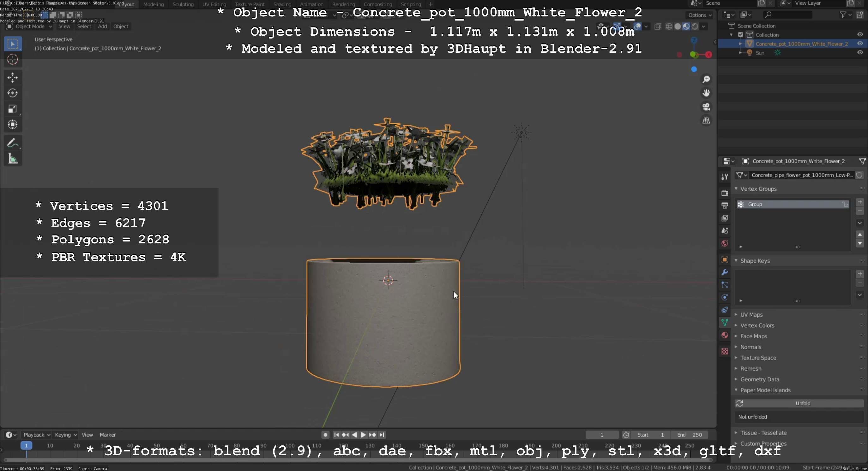Open the Particles properties tab
Viewport: 868px width, 471px height.
pyautogui.click(x=725, y=285)
